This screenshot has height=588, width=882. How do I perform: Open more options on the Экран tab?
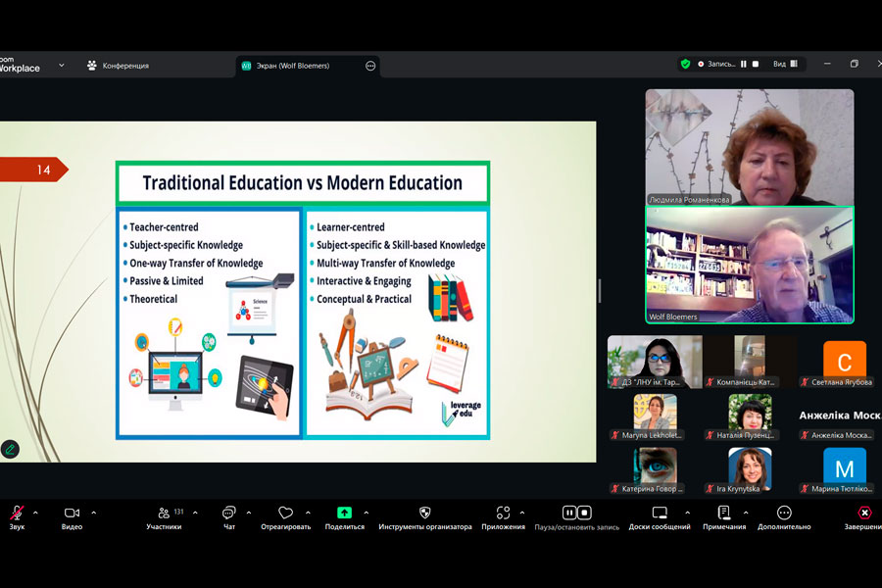click(x=370, y=66)
